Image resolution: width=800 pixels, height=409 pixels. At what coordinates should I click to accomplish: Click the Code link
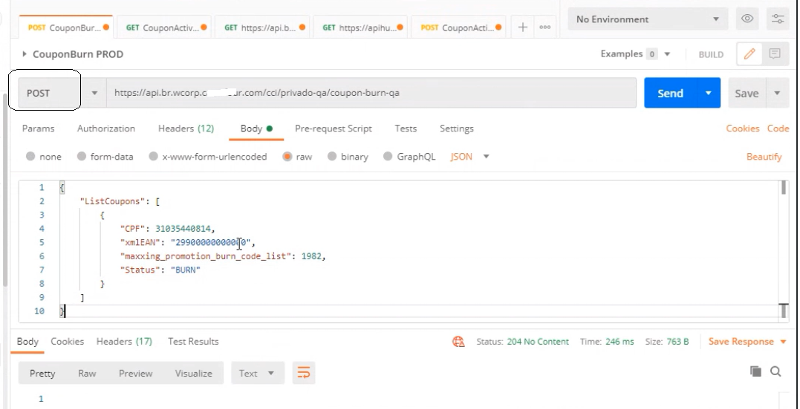coord(778,129)
